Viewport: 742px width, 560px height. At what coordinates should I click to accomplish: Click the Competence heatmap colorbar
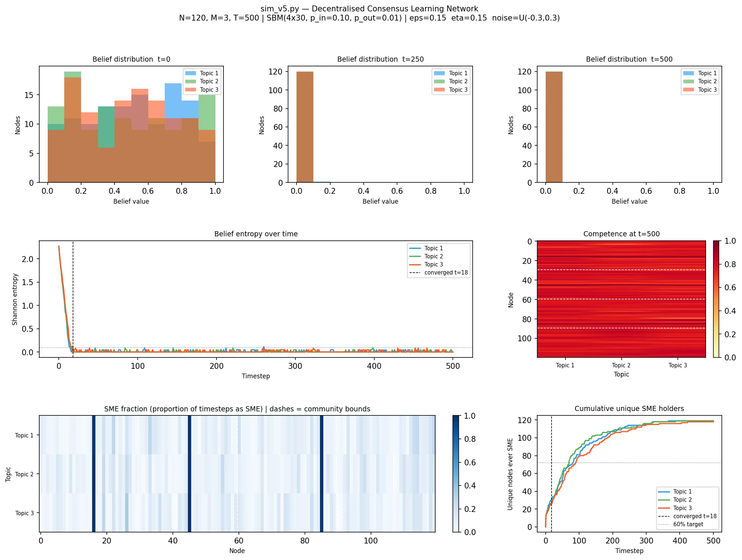tap(716, 299)
